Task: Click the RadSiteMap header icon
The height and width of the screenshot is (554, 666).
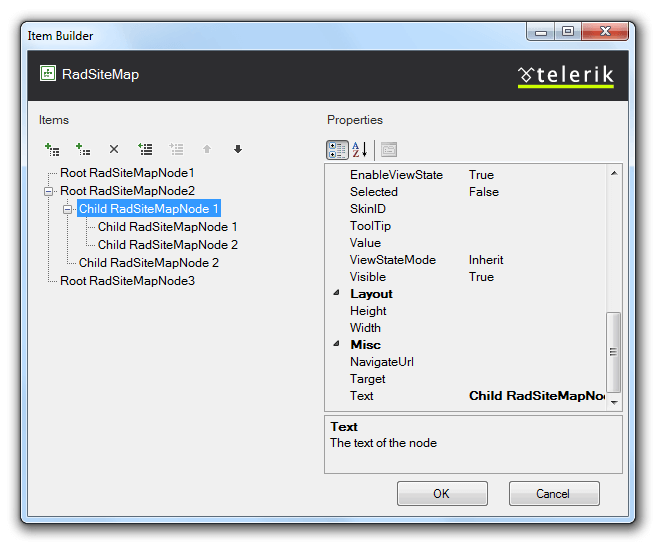Action: click(x=48, y=73)
